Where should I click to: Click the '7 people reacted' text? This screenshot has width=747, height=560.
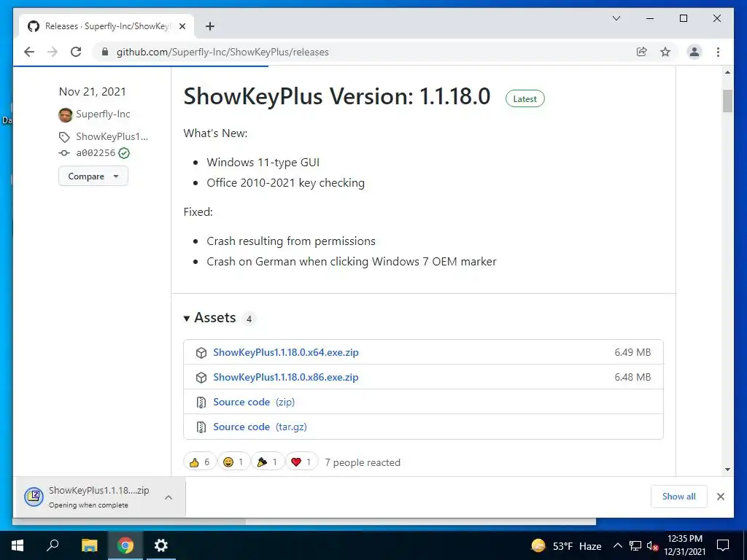(363, 462)
